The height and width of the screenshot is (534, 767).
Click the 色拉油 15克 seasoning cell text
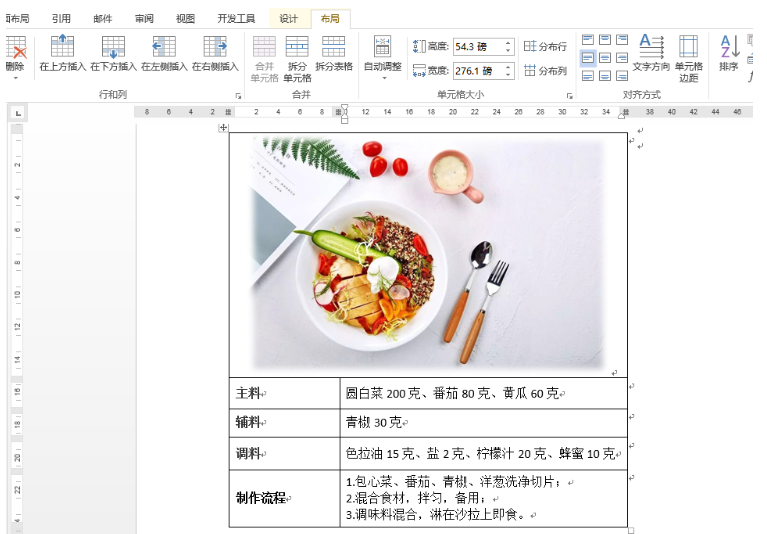tap(480, 454)
